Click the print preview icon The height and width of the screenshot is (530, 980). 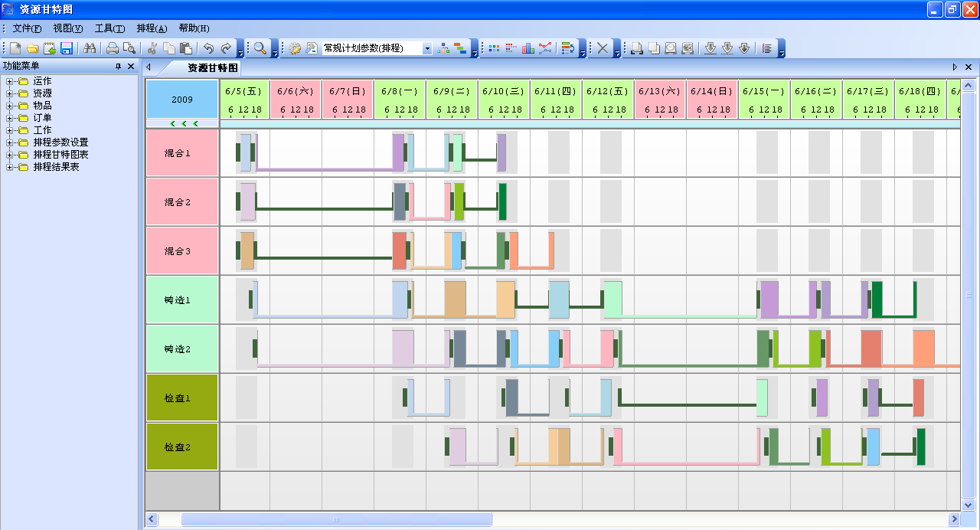129,48
